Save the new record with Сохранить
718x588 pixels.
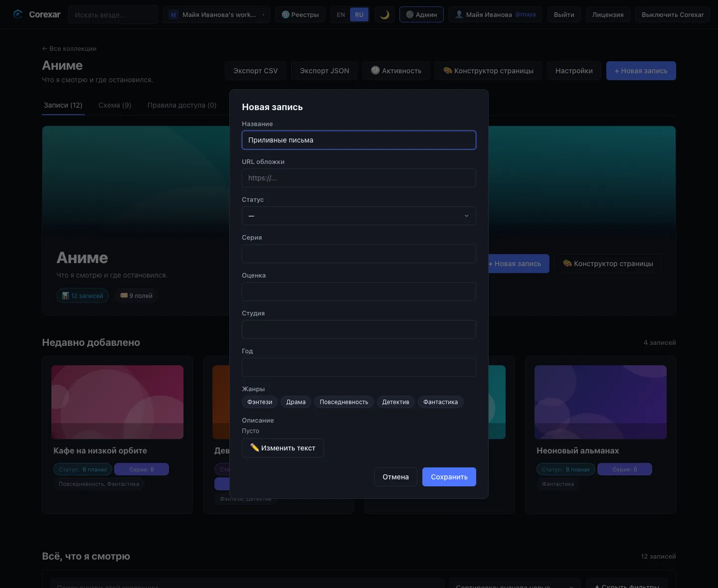449,477
